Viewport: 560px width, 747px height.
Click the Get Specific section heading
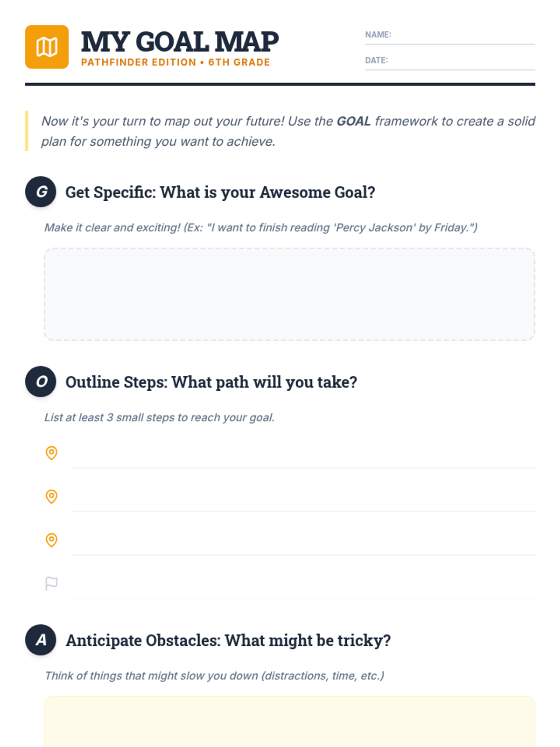point(220,192)
